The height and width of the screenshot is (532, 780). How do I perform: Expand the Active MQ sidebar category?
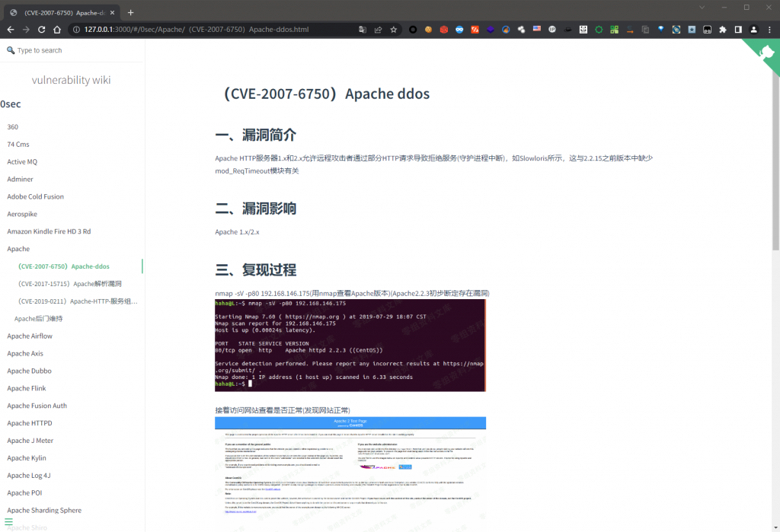pyautogui.click(x=22, y=161)
